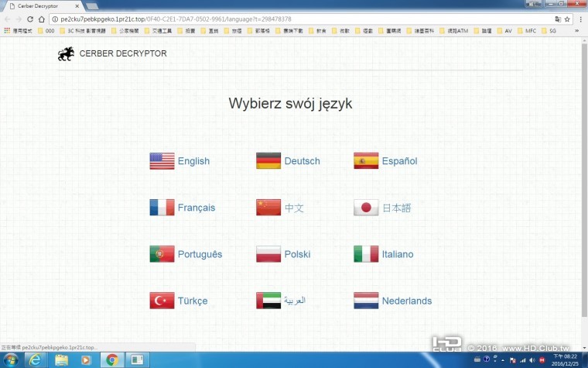Select the Nederlands language link

[407, 301]
